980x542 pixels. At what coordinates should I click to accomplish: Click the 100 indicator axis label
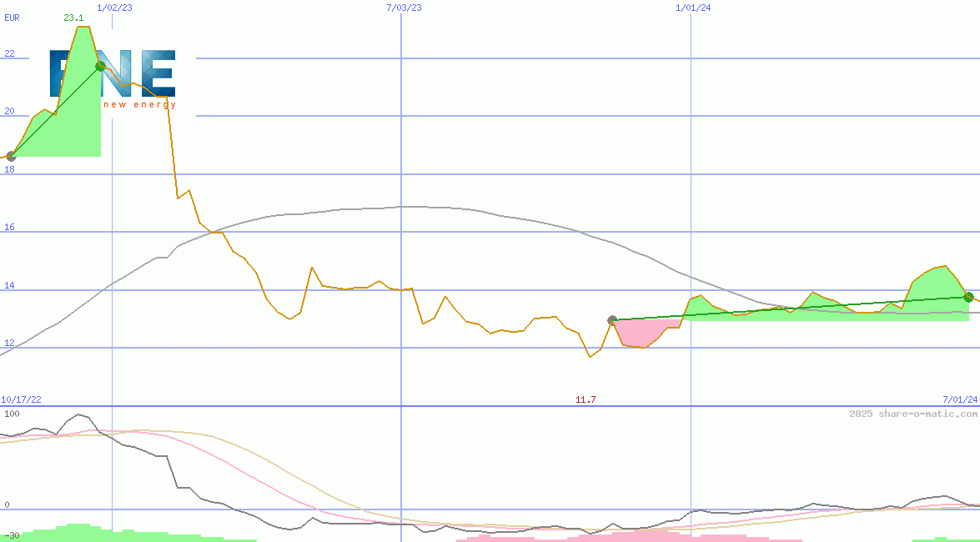12,414
